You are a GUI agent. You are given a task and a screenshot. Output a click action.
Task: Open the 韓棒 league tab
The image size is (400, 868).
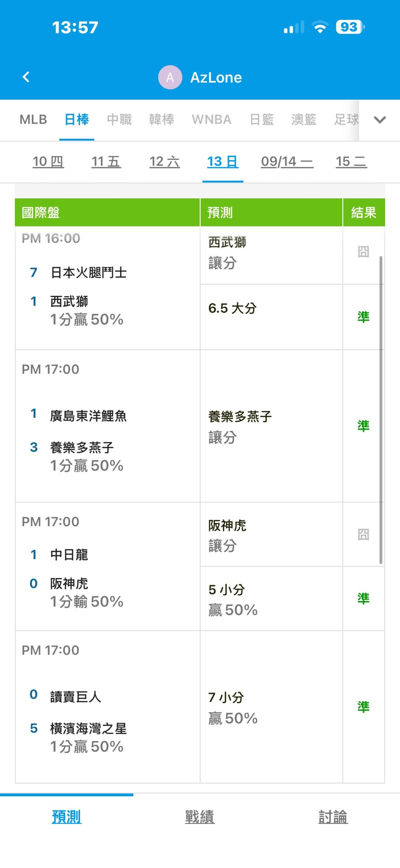coord(161,120)
